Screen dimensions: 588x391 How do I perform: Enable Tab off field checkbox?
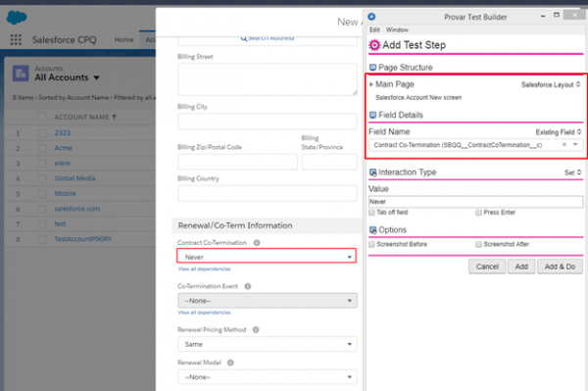[372, 213]
